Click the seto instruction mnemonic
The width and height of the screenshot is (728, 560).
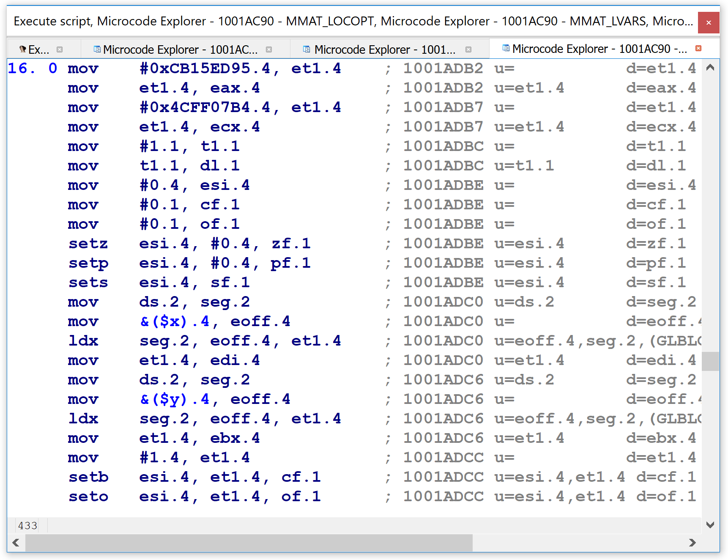click(x=88, y=497)
